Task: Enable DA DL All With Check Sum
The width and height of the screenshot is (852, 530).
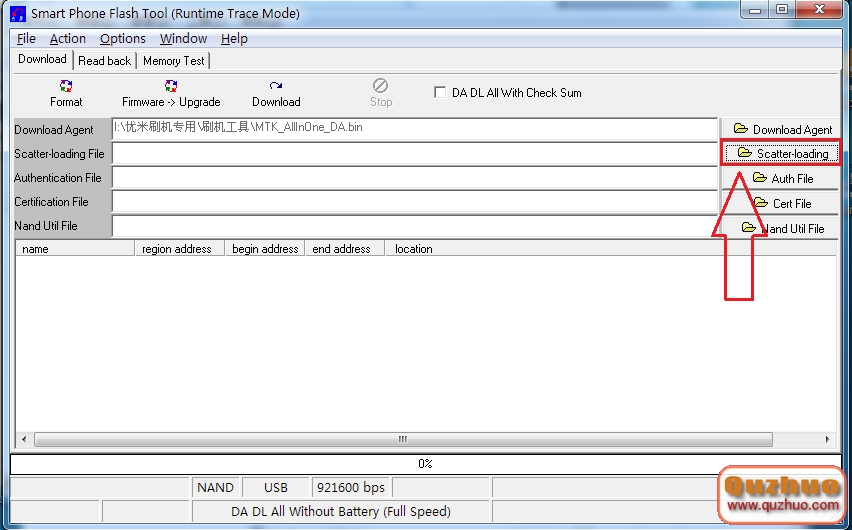Action: (440, 92)
